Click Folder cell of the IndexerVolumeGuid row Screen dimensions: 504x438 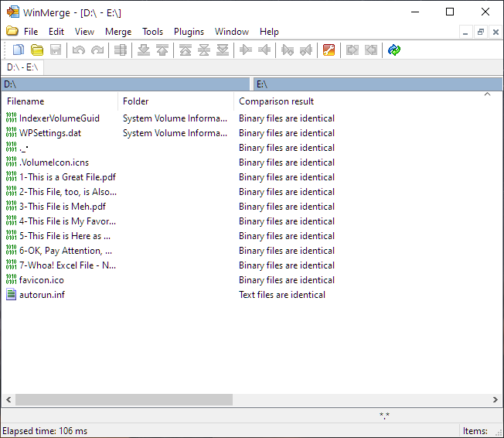click(x=175, y=118)
